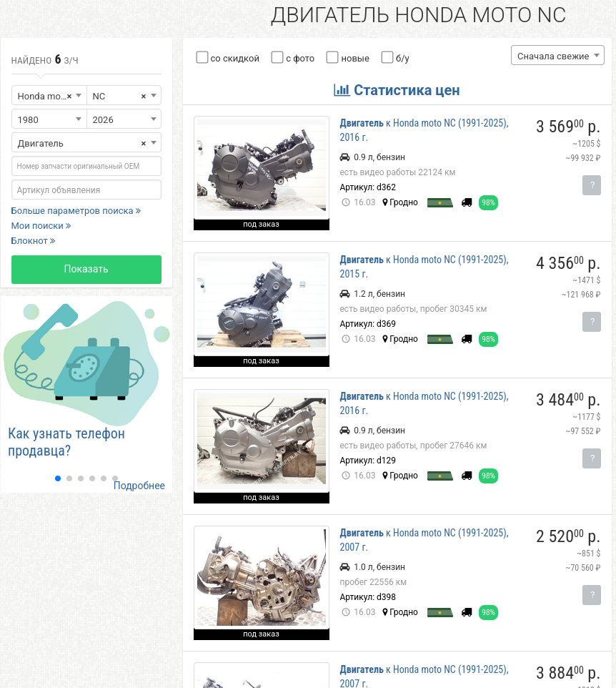Select the second carousel dot in phone banner
The image size is (616, 688).
point(69,478)
